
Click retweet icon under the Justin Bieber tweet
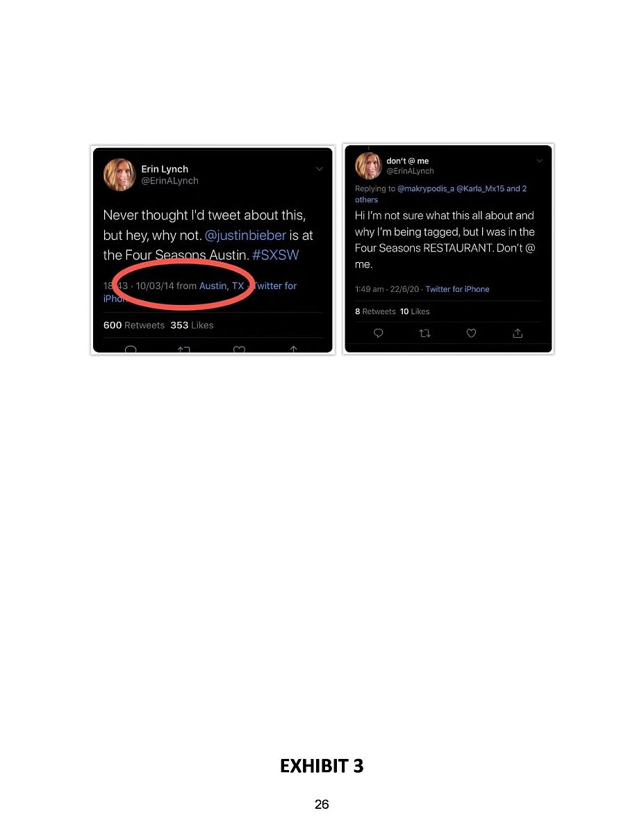tap(184, 350)
